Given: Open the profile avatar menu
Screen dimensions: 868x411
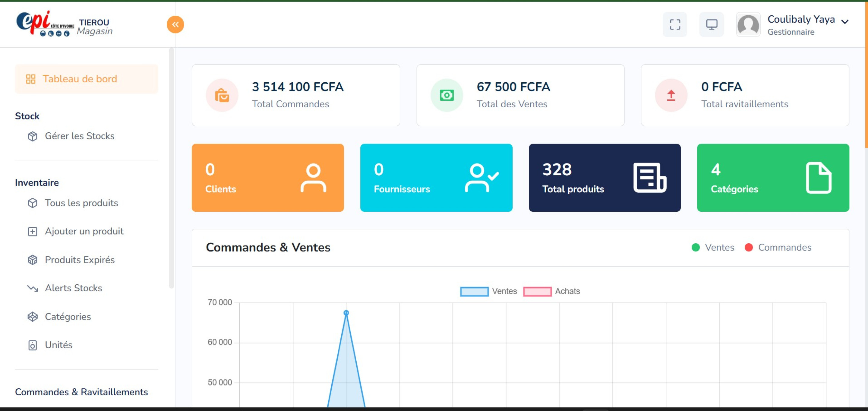Looking at the screenshot, I should click(748, 25).
